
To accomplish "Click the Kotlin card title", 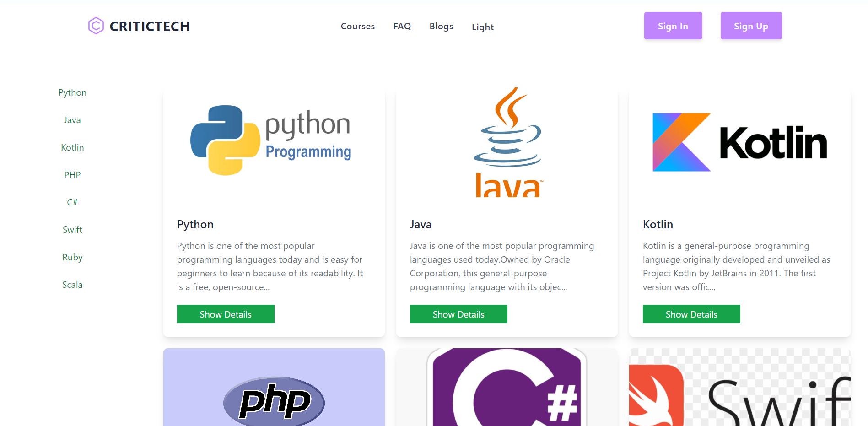I will (x=658, y=225).
